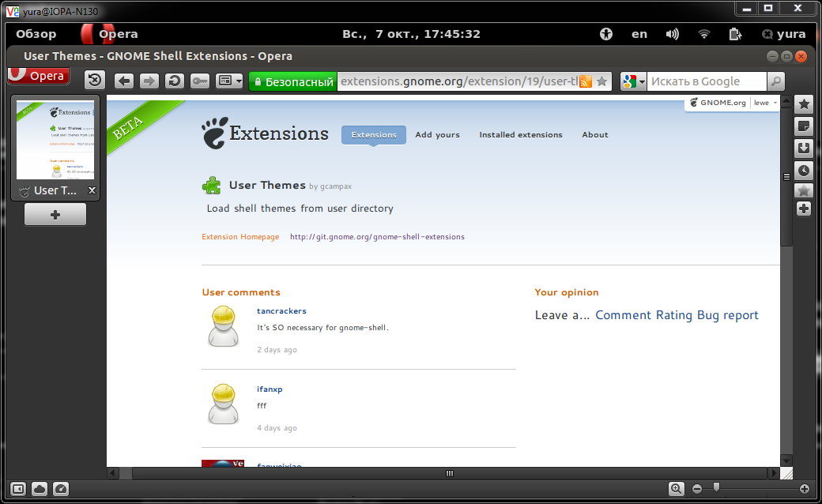Open the Extensions nav tab

click(x=374, y=134)
